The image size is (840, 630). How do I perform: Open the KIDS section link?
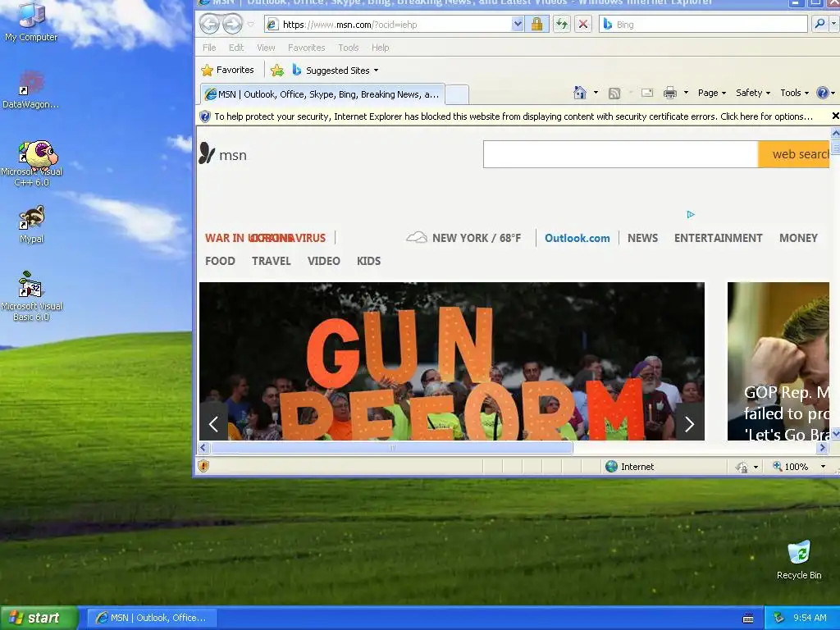[x=368, y=261]
